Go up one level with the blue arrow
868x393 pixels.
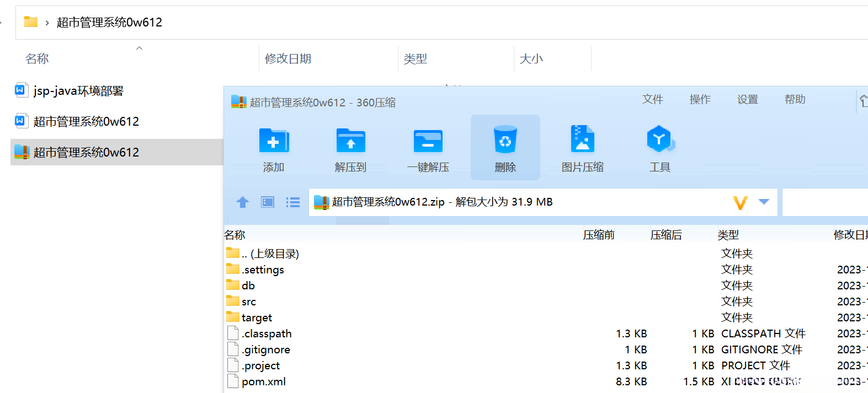point(243,202)
